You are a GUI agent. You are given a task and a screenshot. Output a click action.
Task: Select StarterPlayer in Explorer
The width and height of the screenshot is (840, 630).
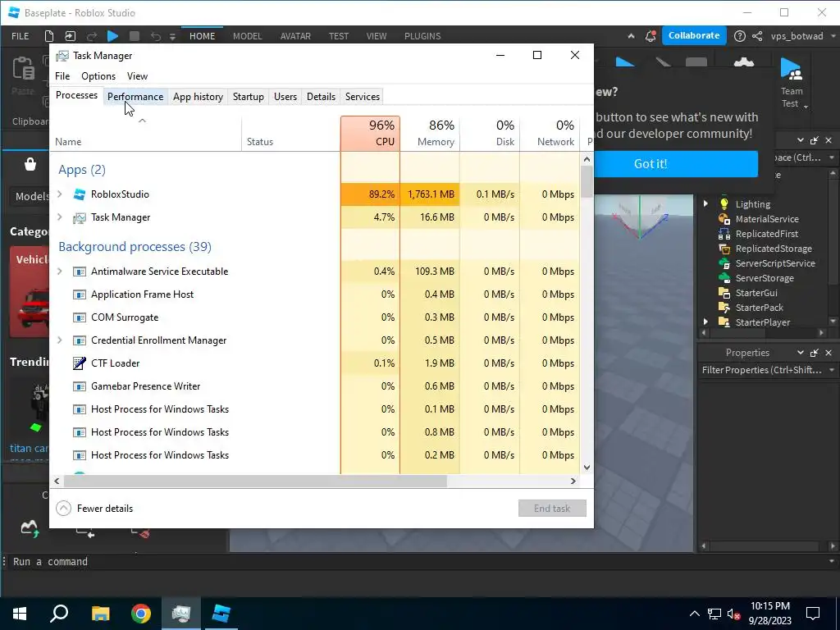[x=762, y=322]
